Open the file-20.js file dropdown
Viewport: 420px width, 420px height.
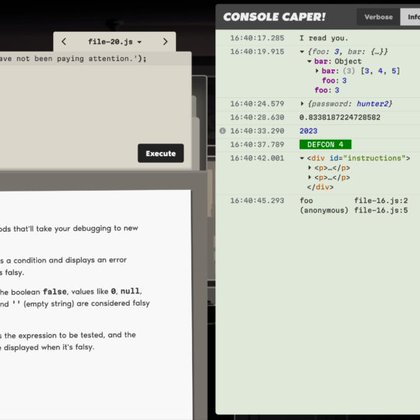pyautogui.click(x=115, y=42)
